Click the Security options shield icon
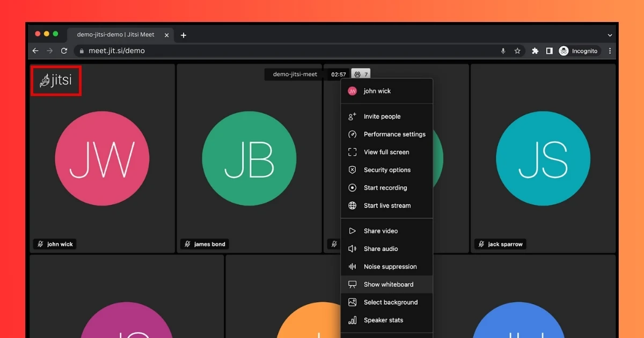Viewport: 644px width, 338px height. point(352,170)
